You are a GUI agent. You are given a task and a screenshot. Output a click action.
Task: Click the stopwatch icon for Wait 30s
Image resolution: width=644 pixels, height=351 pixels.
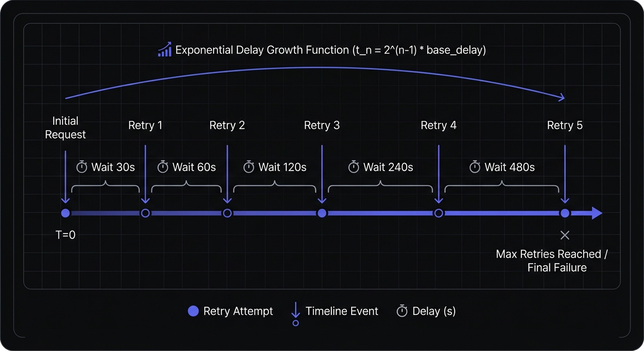82,167
